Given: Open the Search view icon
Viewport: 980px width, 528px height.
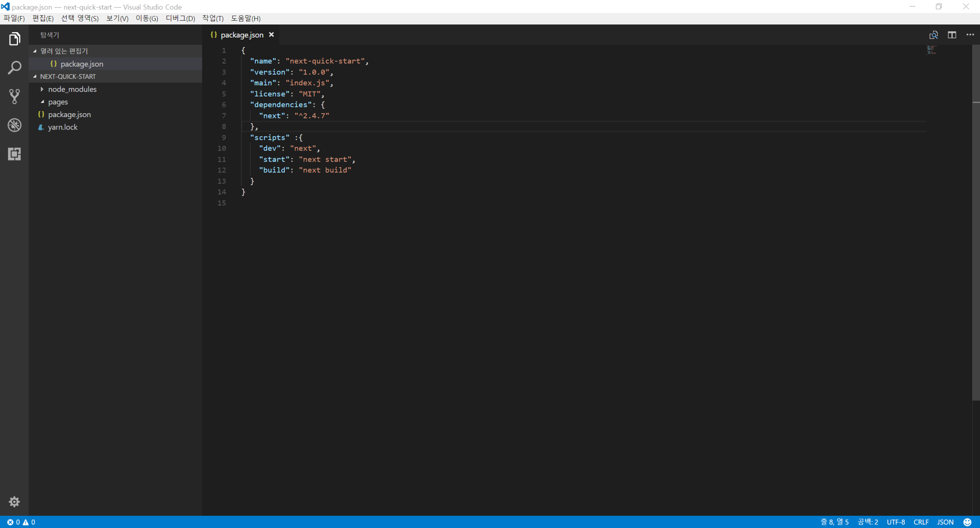Looking at the screenshot, I should point(15,67).
